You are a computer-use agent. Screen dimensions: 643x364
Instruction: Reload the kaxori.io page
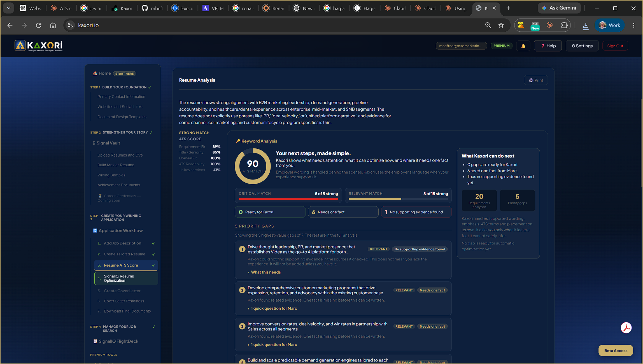coord(39,25)
